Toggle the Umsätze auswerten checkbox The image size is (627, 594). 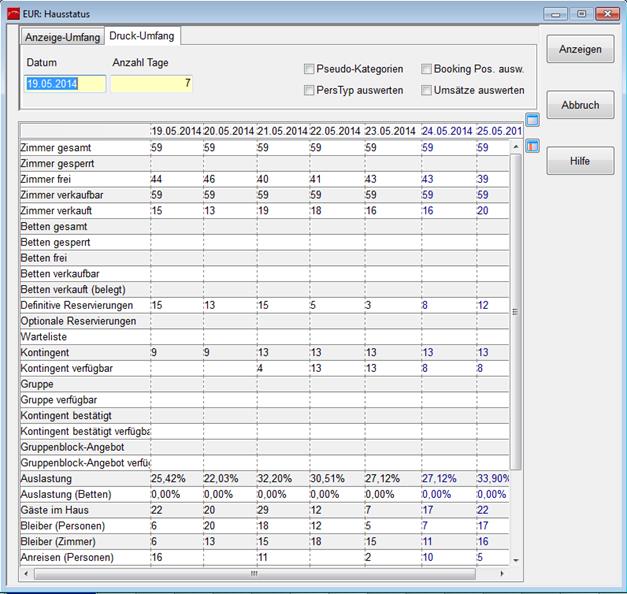click(x=427, y=91)
